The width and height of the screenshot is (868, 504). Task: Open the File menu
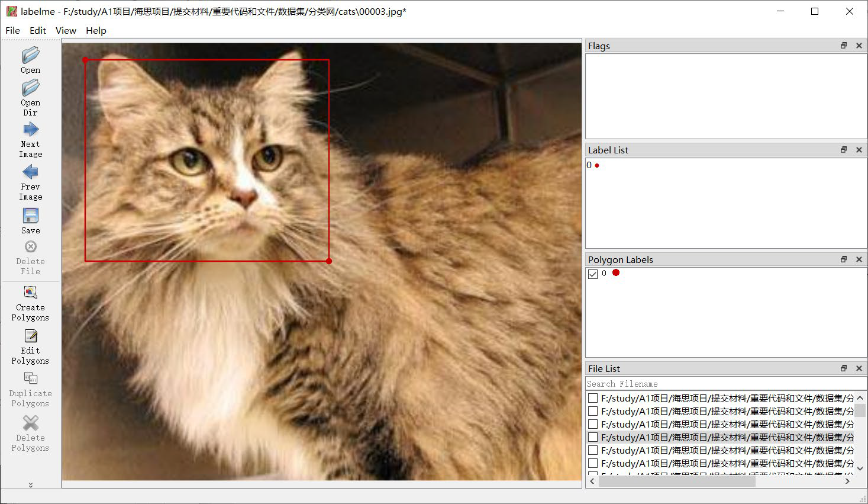(12, 30)
